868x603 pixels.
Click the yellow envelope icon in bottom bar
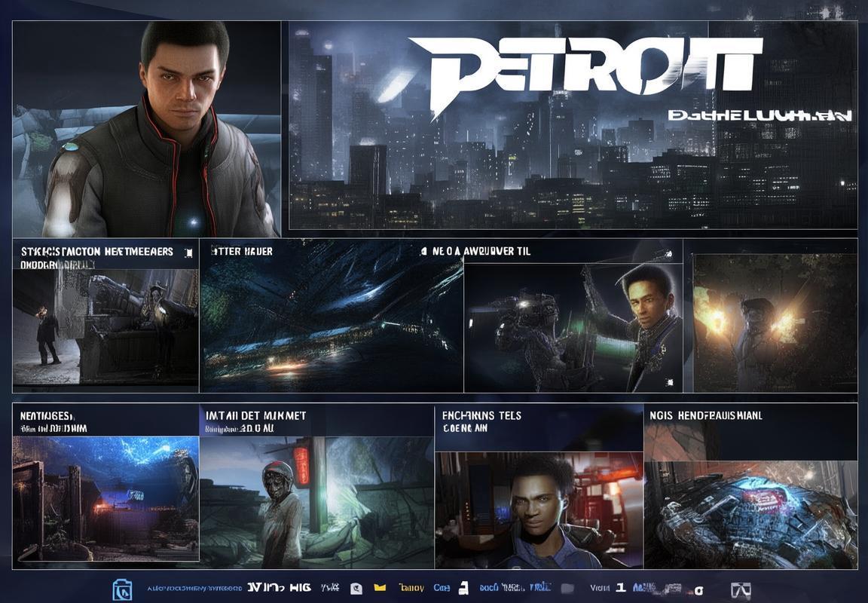[380, 587]
